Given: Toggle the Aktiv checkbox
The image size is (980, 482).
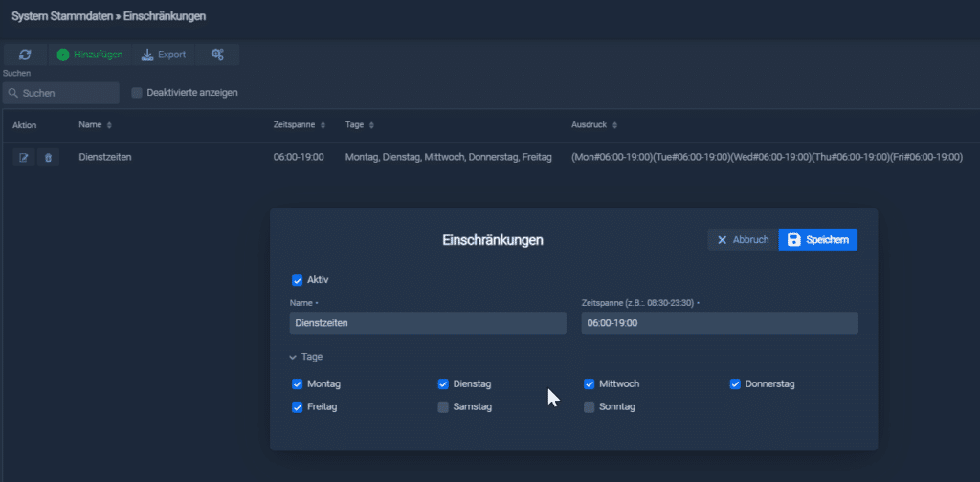Looking at the screenshot, I should tap(298, 280).
